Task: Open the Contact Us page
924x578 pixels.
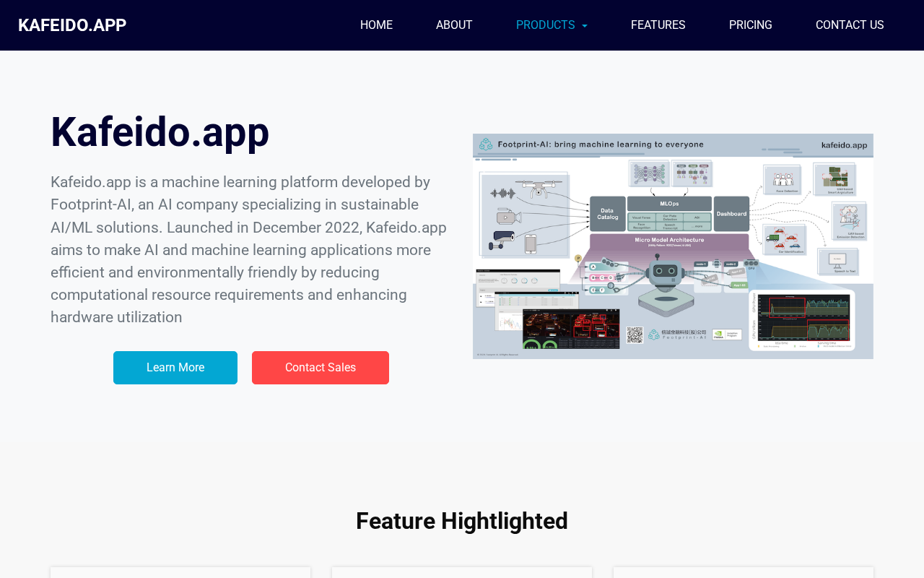Action: tap(850, 25)
